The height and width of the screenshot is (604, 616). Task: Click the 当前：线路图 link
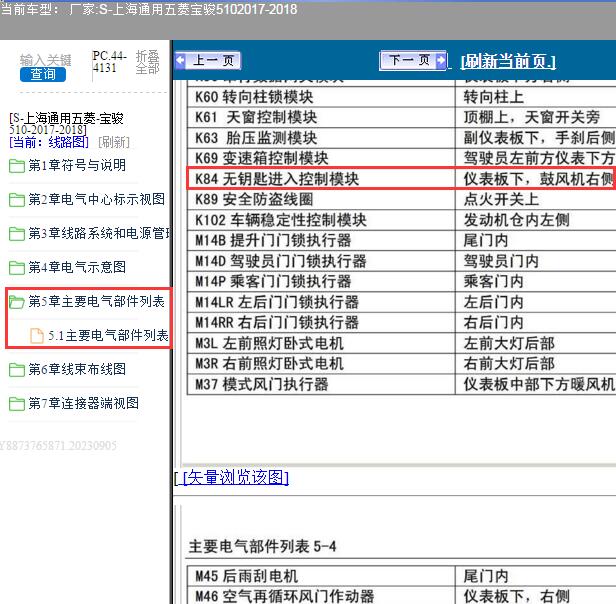49,142
